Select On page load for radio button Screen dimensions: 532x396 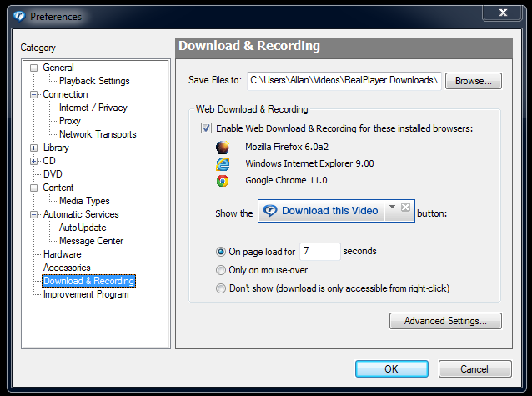click(220, 252)
